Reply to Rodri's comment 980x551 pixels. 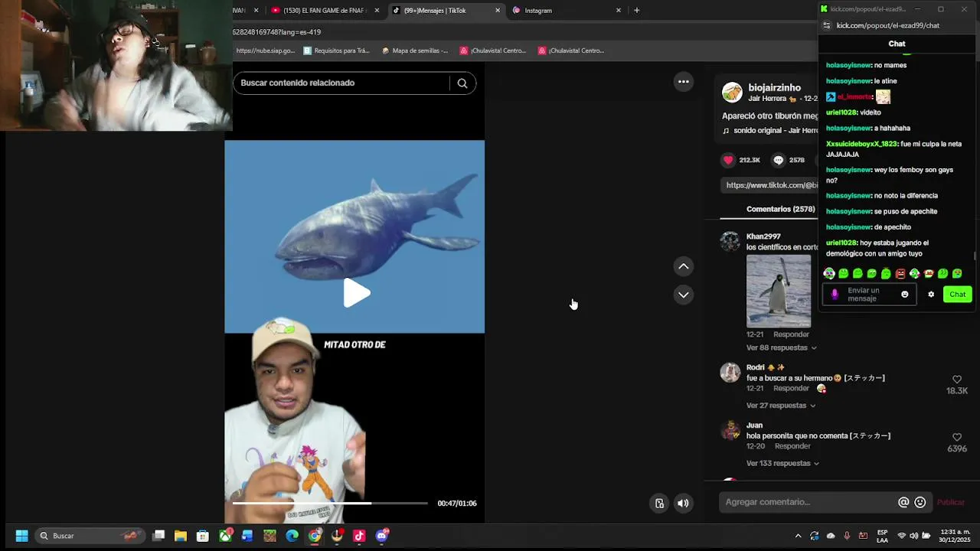coord(791,388)
